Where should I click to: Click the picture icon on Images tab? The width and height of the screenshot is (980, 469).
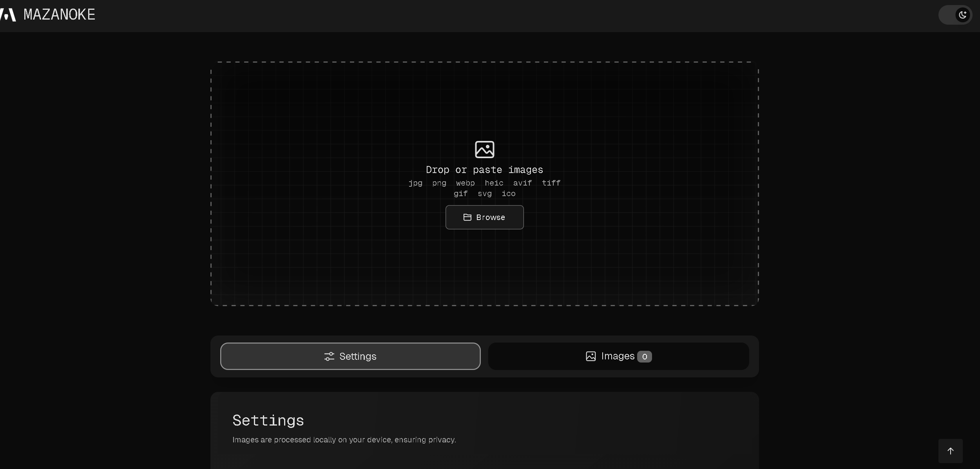[x=591, y=356]
